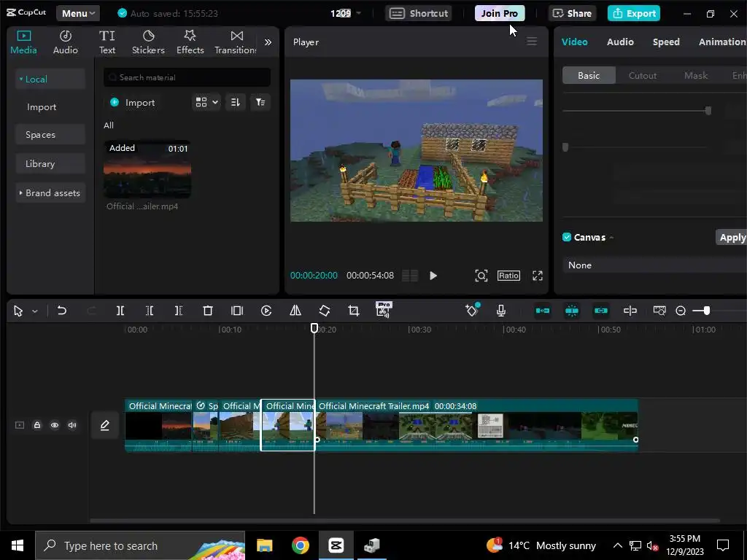Open the Effects panel

190,42
